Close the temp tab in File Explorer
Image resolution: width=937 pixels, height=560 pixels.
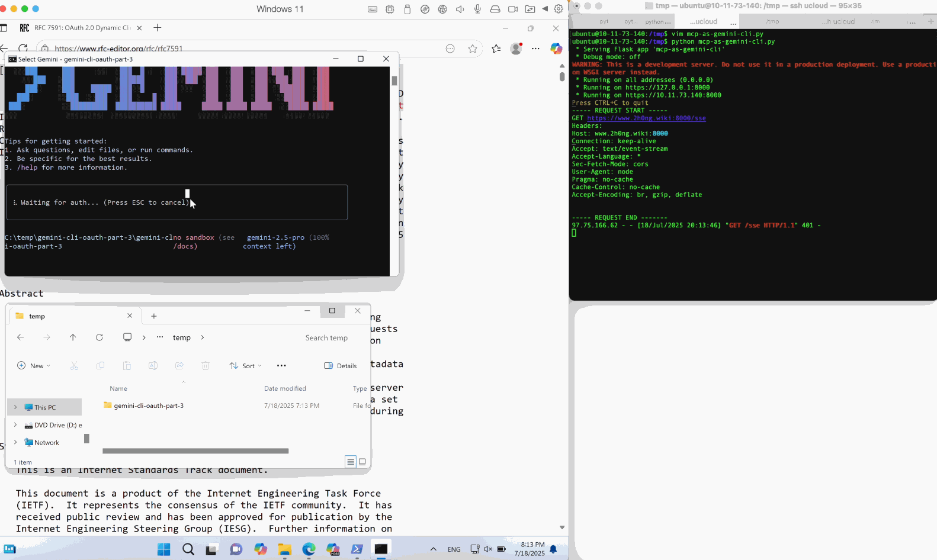tap(130, 316)
